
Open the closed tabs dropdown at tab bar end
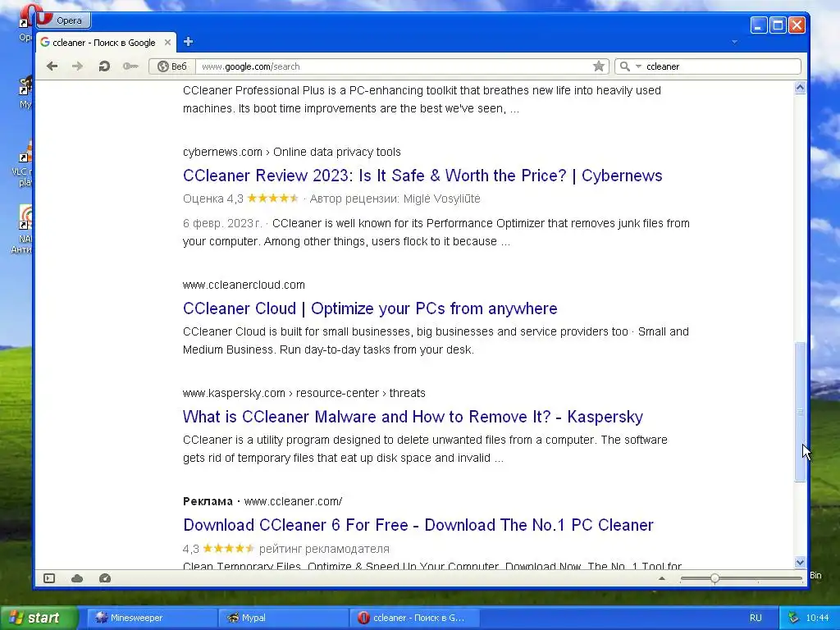[734, 42]
